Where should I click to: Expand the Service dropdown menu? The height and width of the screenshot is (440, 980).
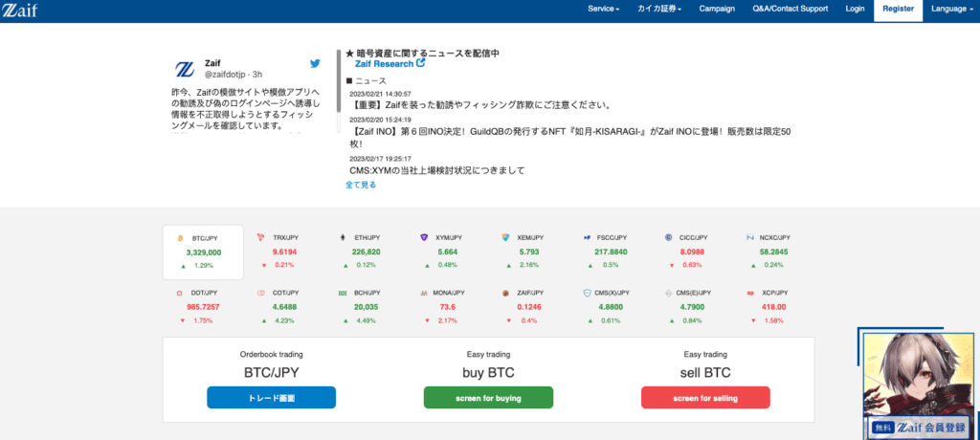604,9
